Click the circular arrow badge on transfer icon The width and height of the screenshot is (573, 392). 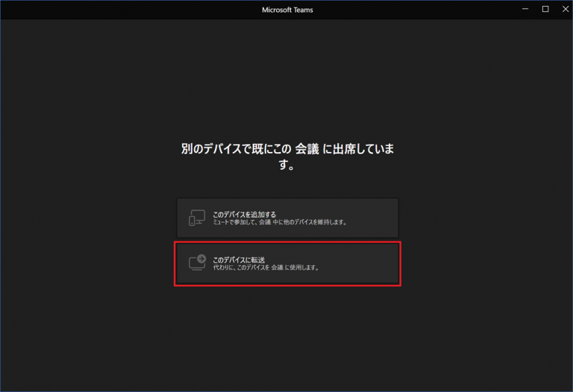[201, 259]
